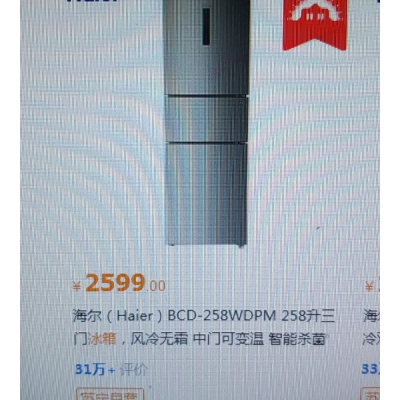Open the BCD-258WDPM product title link
Image resolution: width=400 pixels, height=400 pixels.
tap(204, 328)
